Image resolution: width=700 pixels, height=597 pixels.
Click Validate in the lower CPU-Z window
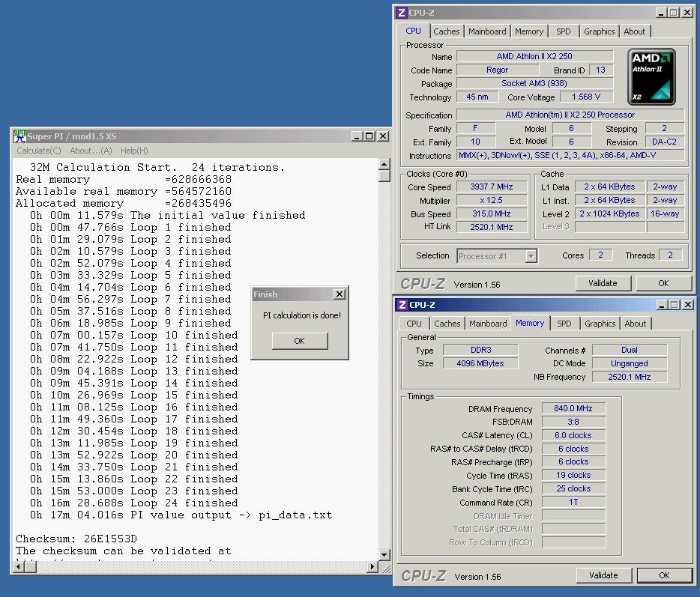[603, 575]
